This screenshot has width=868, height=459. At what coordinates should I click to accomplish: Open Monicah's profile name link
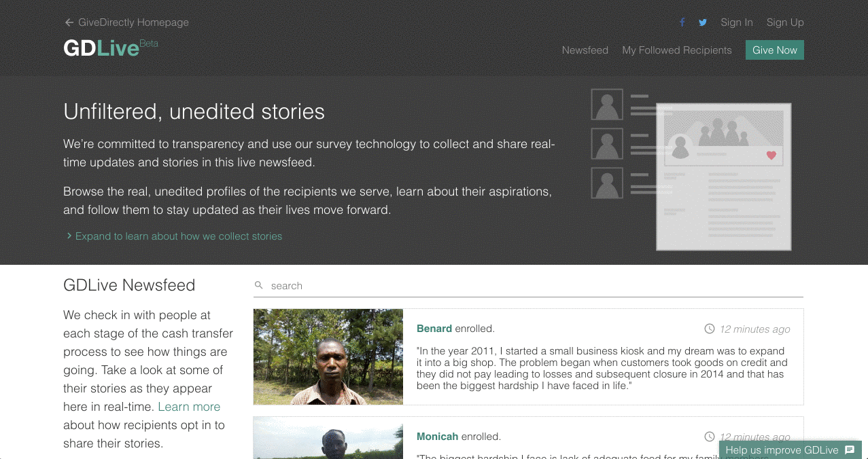[x=438, y=437]
